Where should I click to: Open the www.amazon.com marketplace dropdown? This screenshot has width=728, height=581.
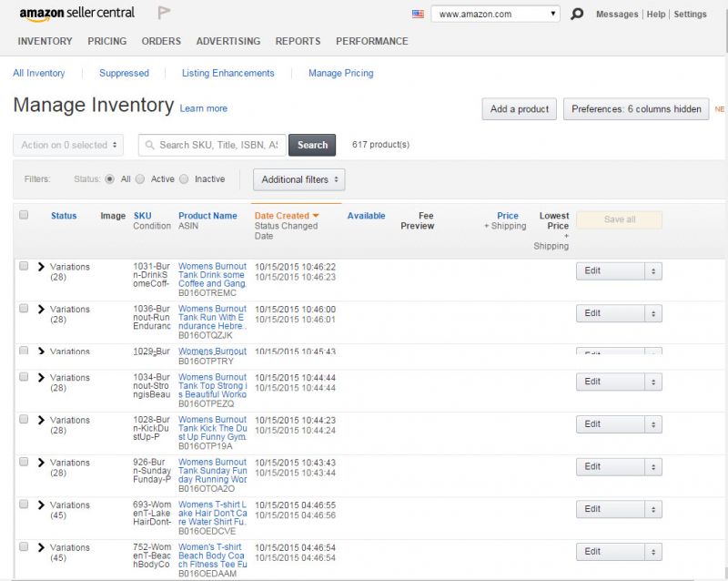[x=495, y=14]
